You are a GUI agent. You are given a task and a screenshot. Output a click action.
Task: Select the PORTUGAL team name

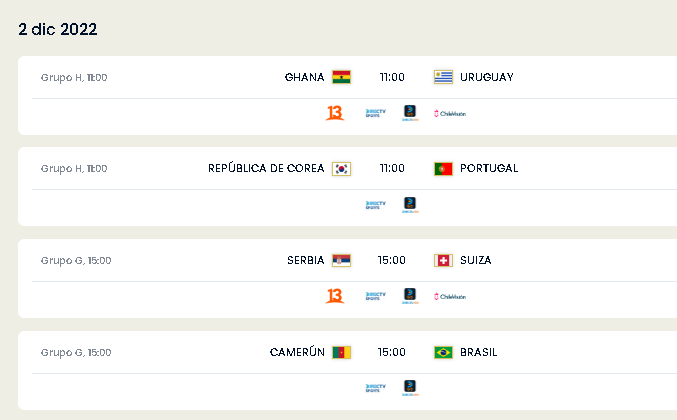click(489, 168)
